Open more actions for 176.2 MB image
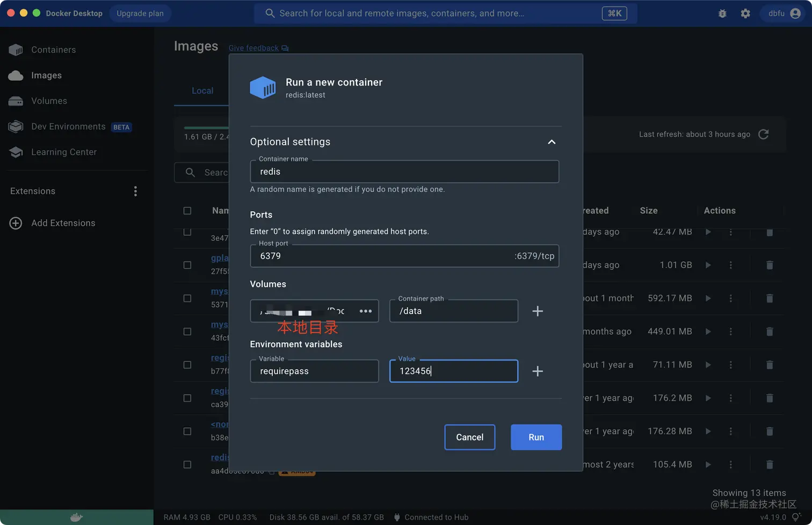The height and width of the screenshot is (525, 812). [x=730, y=398]
